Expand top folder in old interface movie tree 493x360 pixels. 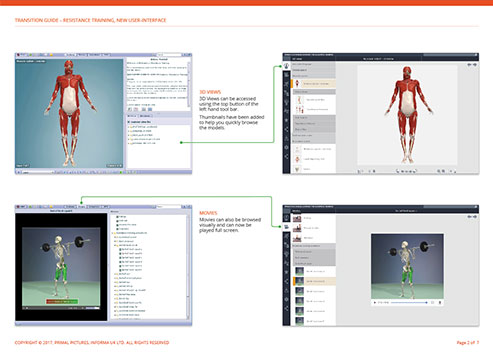(114, 233)
